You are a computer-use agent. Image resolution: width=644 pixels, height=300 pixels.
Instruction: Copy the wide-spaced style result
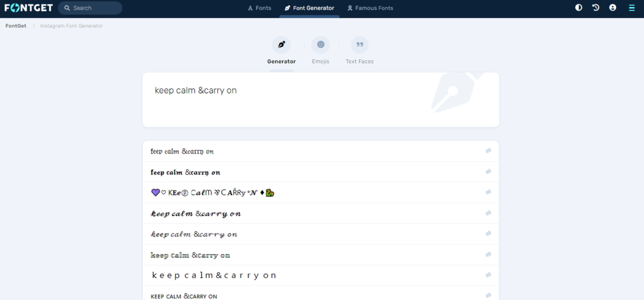click(488, 275)
